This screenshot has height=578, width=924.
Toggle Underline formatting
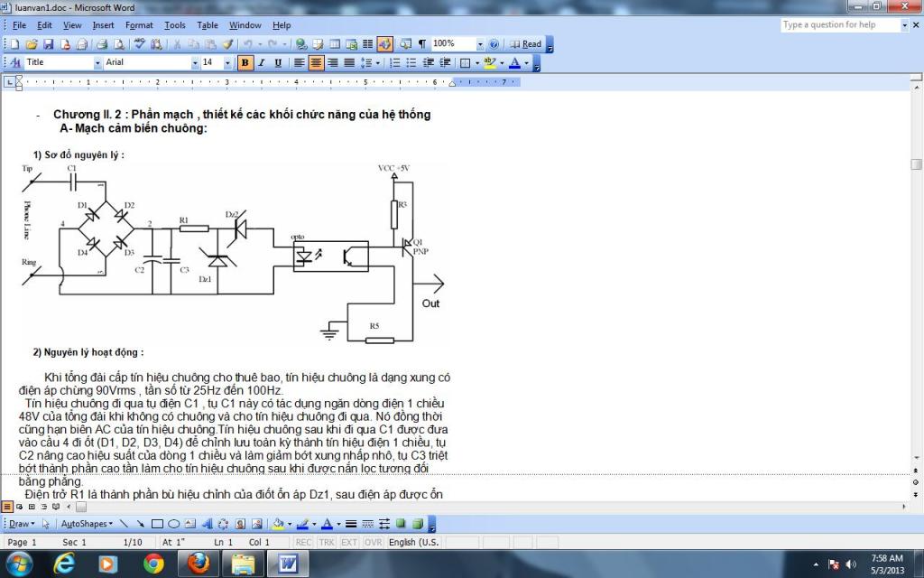278,62
